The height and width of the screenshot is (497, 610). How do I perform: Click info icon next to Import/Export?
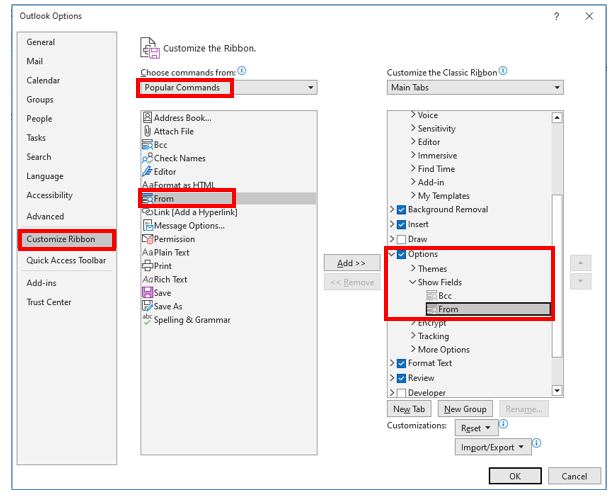click(537, 443)
